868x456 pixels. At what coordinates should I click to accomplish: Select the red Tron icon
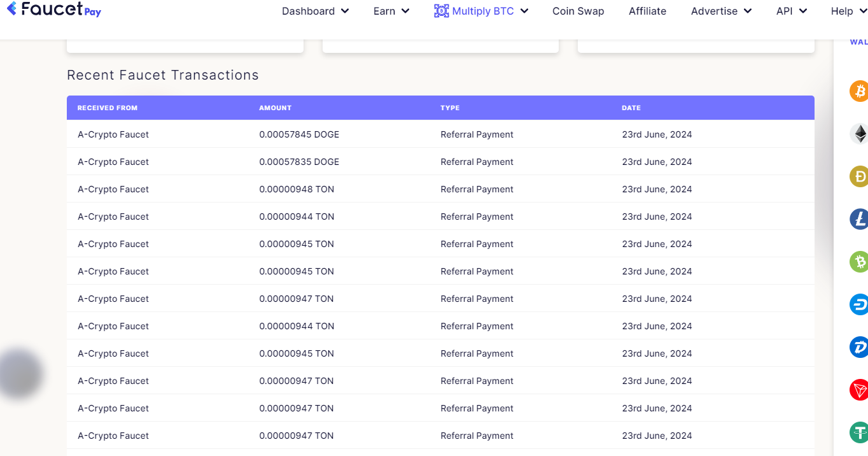click(859, 390)
